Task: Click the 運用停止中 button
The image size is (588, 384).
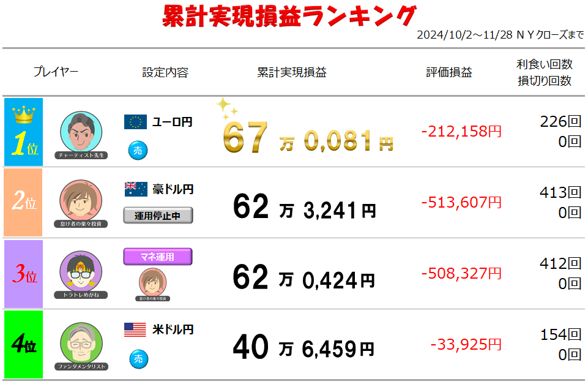Action: click(158, 216)
